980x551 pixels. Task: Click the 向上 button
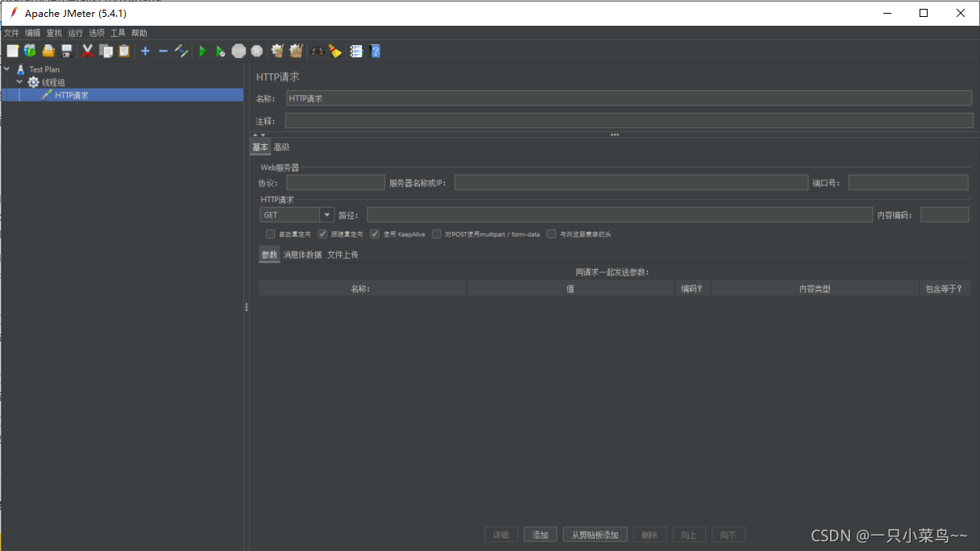pos(689,535)
